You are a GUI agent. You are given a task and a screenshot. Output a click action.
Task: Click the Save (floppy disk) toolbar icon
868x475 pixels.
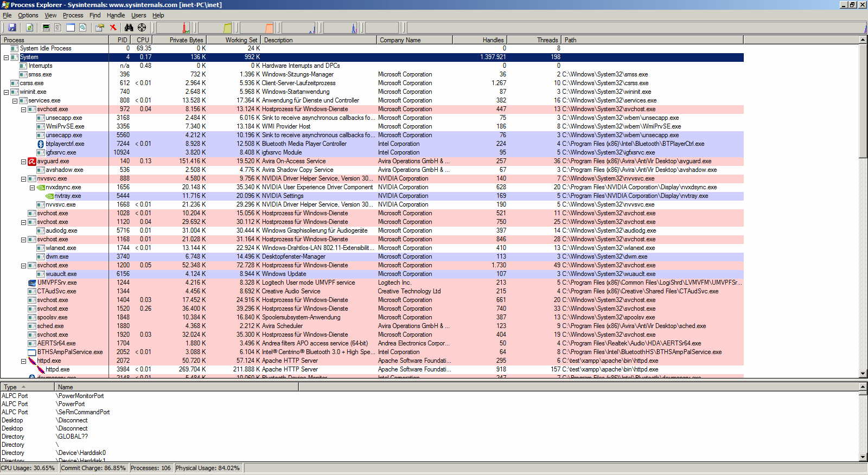[12, 27]
